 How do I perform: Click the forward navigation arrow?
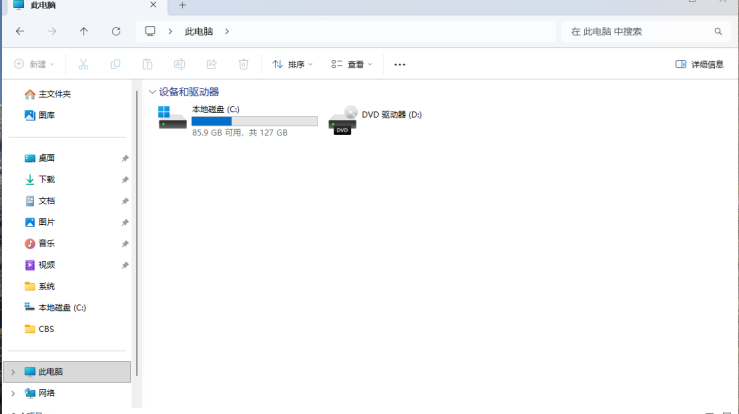point(52,31)
